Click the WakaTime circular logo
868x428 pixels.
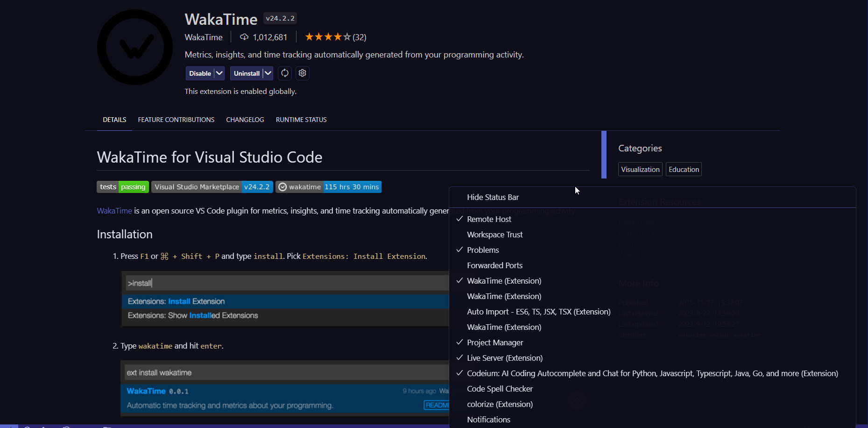point(134,47)
